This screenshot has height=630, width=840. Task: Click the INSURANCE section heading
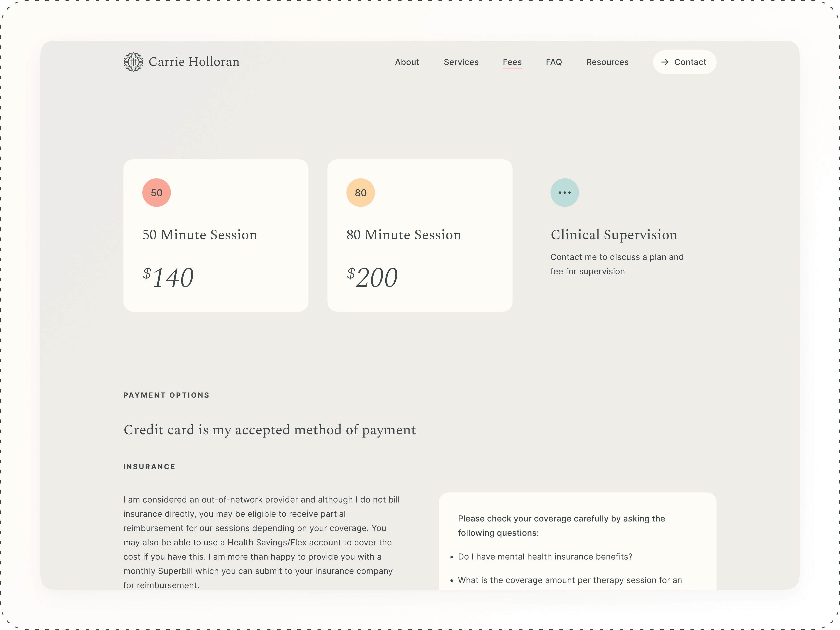pos(149,466)
